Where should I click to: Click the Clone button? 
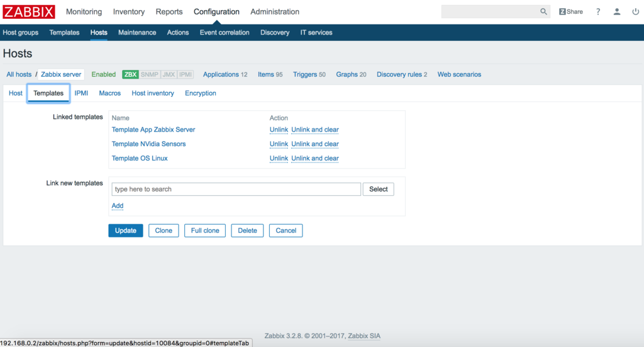(x=164, y=230)
